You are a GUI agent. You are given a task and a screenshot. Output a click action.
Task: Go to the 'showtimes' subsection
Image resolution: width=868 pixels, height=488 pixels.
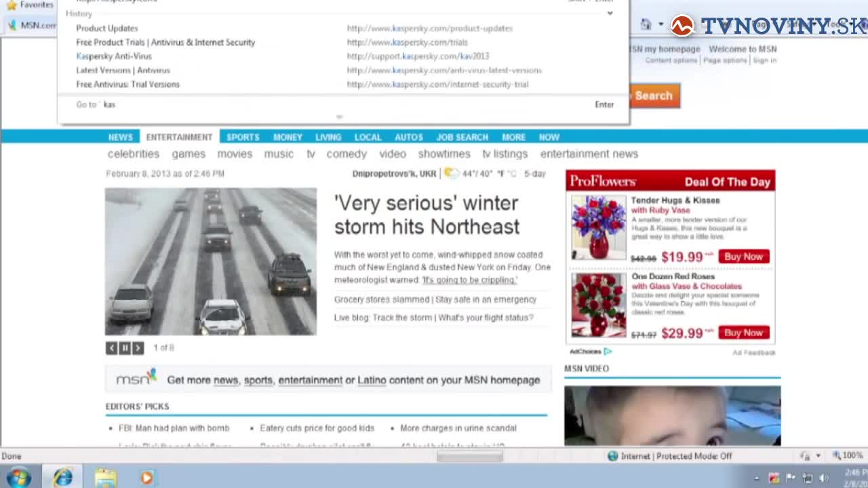pos(444,154)
